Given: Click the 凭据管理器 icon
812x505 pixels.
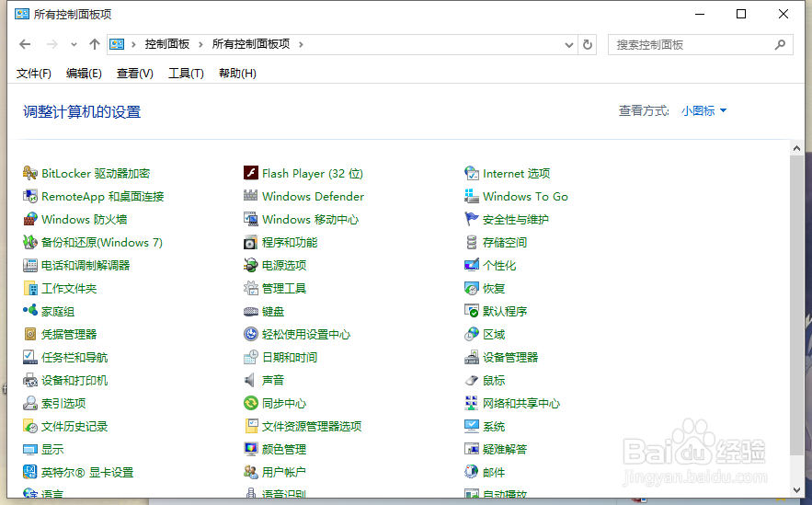Looking at the screenshot, I should tap(30, 334).
